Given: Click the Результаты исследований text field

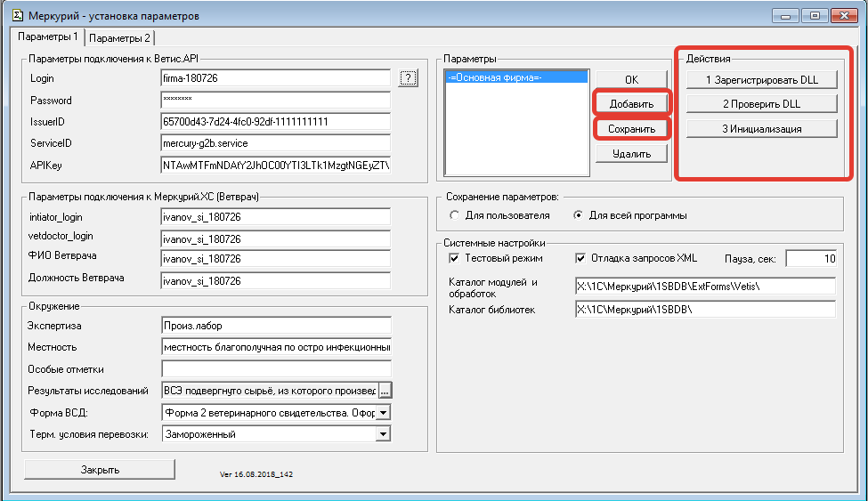Looking at the screenshot, I should [x=270, y=391].
